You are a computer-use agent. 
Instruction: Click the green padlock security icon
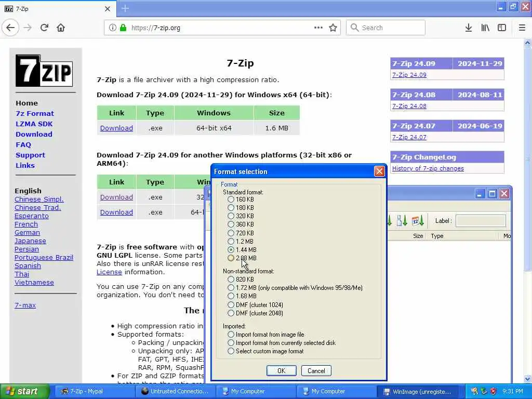(x=123, y=28)
